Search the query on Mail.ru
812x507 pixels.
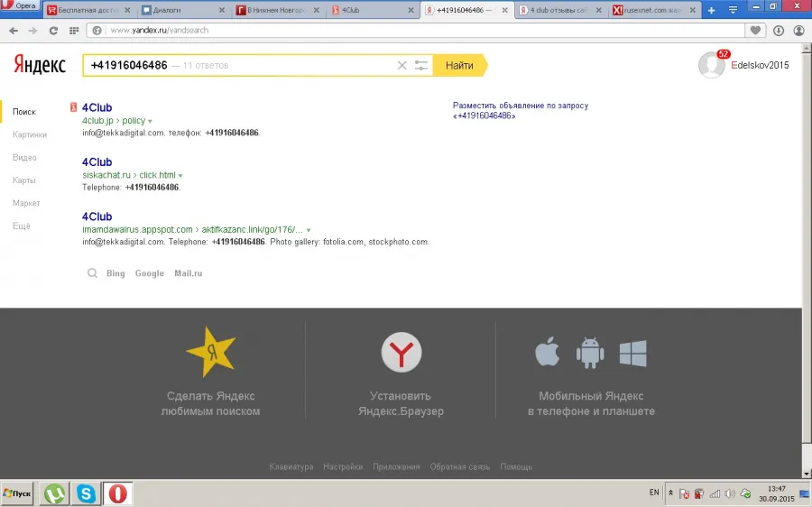(188, 273)
